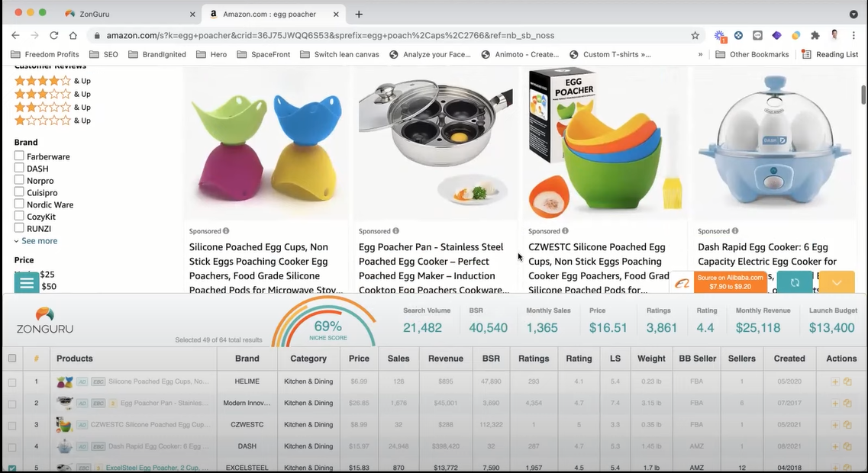Click the add (+) action for CZWESTC row
868x473 pixels.
point(834,425)
